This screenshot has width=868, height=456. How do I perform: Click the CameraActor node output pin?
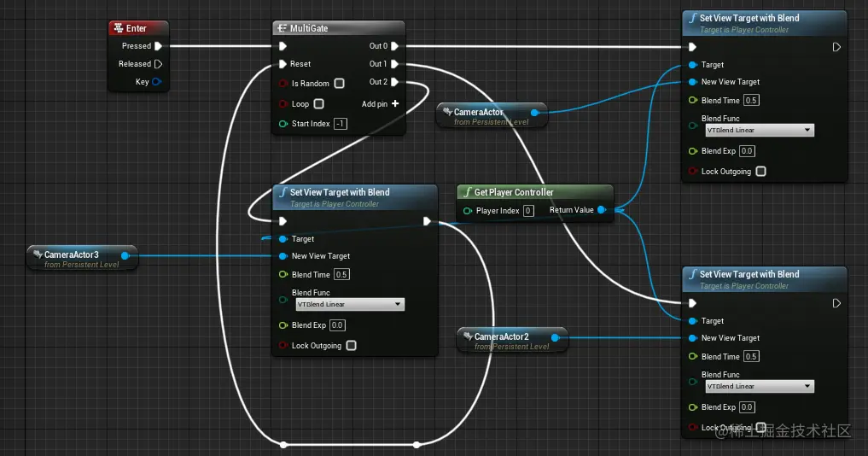[535, 113]
